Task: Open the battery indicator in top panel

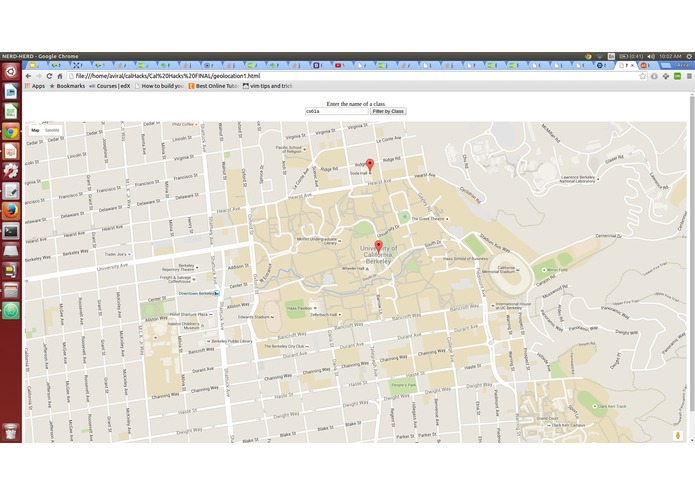Action: [x=631, y=56]
